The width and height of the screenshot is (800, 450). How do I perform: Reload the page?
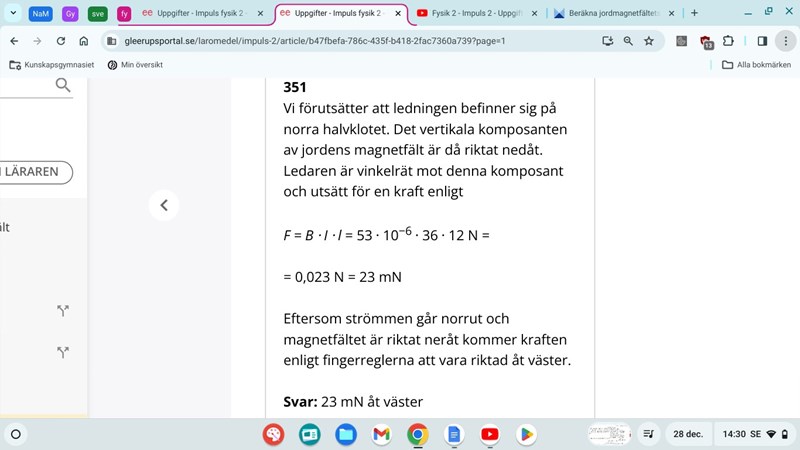[61, 41]
